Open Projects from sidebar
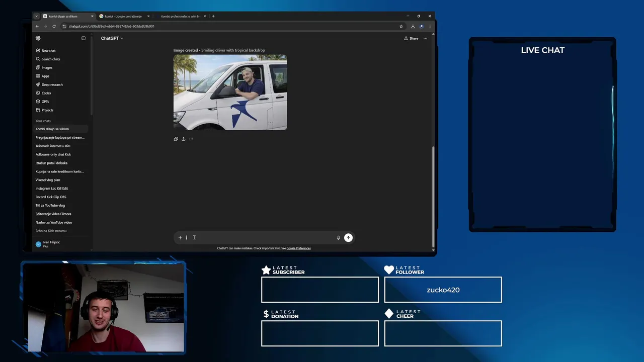The width and height of the screenshot is (644, 362). point(45,111)
